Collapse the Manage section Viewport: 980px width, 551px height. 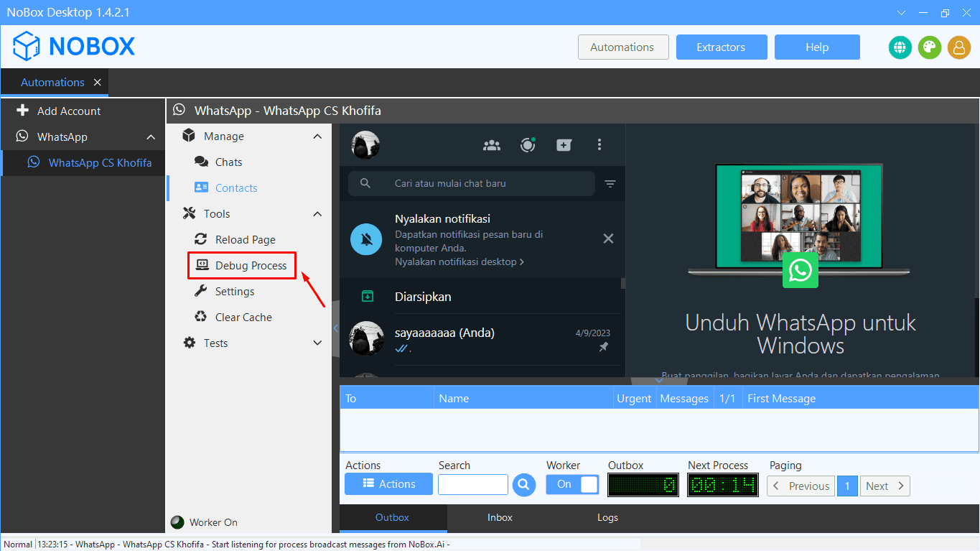click(x=317, y=136)
